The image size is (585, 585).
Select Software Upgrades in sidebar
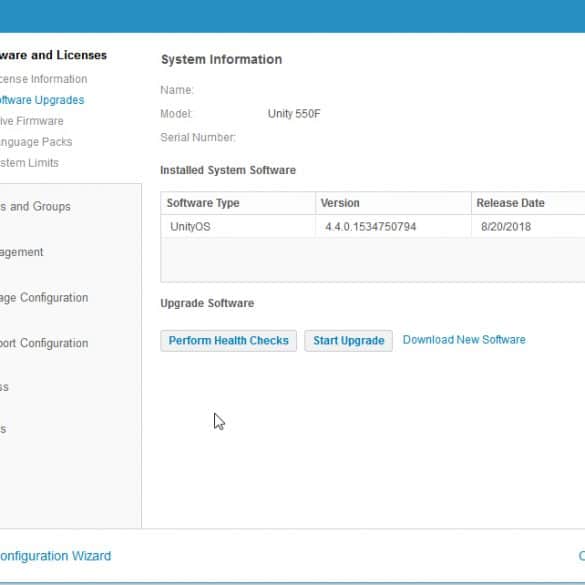(x=41, y=100)
